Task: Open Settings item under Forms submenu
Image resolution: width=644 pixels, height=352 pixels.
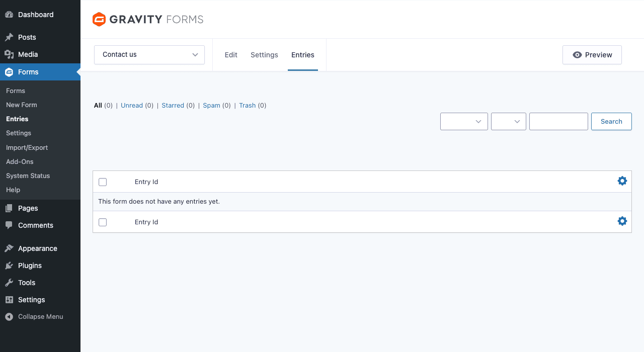Action: [19, 133]
